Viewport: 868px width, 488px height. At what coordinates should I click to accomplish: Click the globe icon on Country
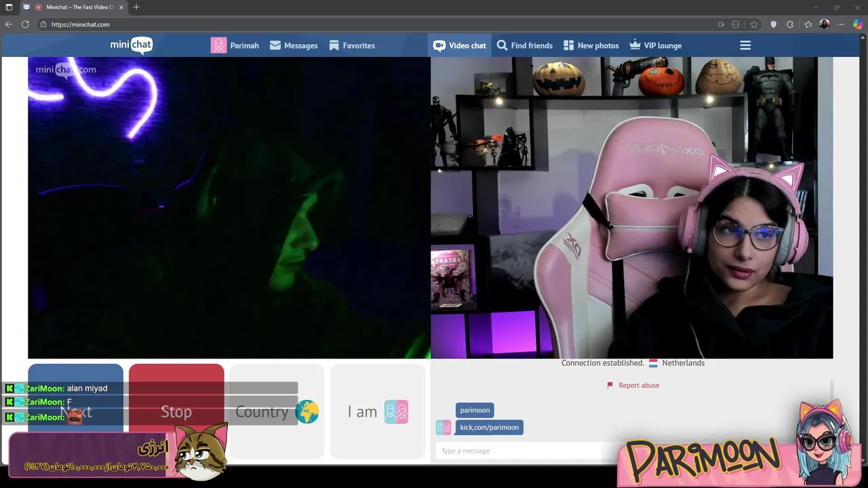[x=307, y=411]
